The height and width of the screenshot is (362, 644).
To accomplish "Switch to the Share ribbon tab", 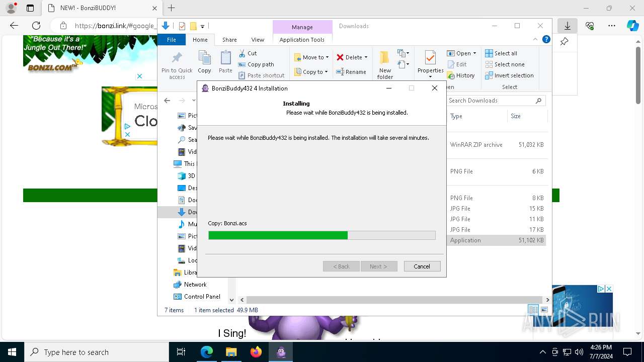I will [x=229, y=40].
